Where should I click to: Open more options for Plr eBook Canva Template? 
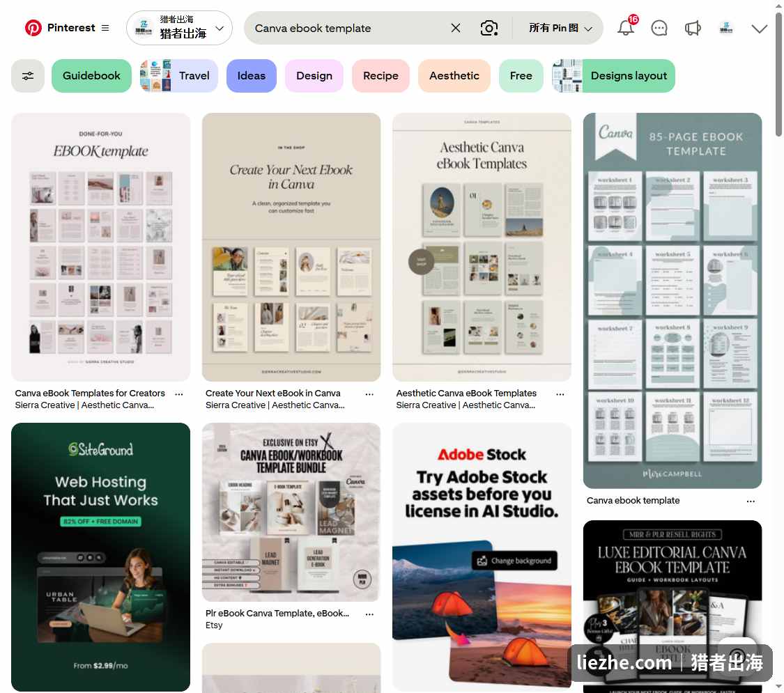(369, 614)
